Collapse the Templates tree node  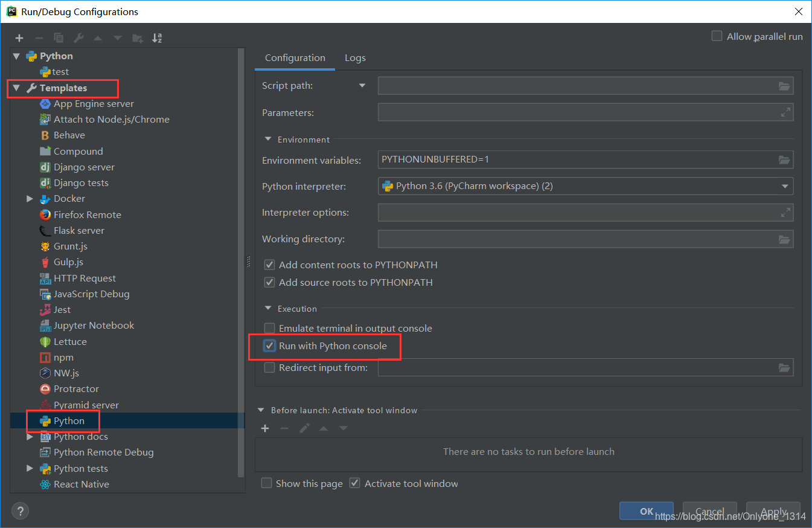pyautogui.click(x=16, y=88)
